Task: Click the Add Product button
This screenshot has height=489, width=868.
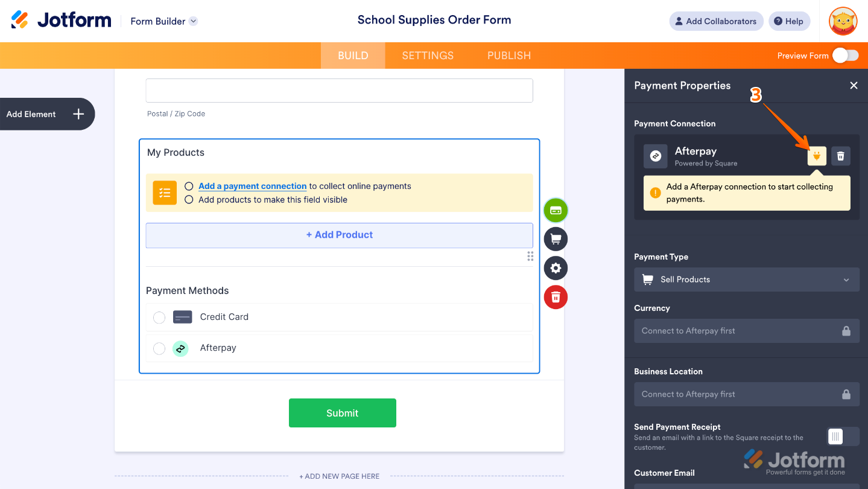Action: (x=339, y=235)
